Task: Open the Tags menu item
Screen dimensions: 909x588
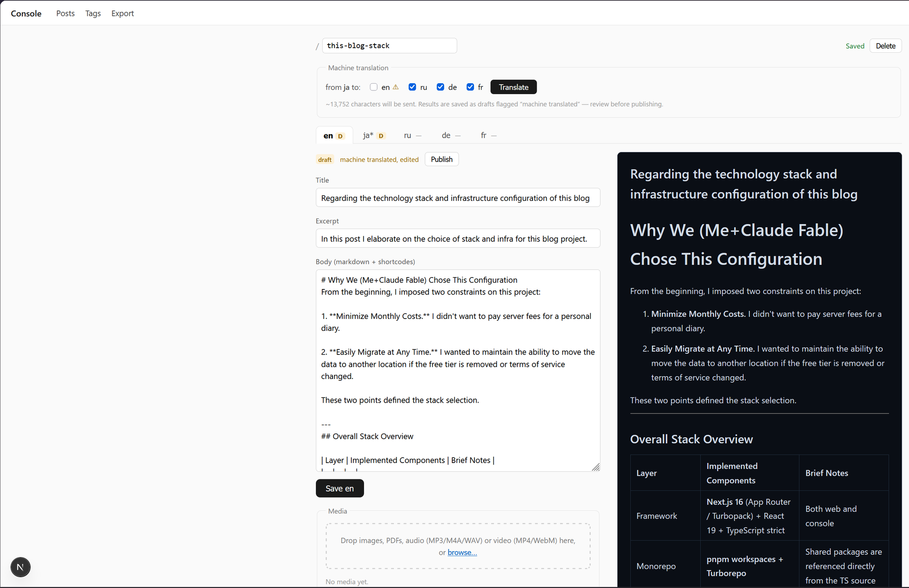Action: pyautogui.click(x=93, y=13)
